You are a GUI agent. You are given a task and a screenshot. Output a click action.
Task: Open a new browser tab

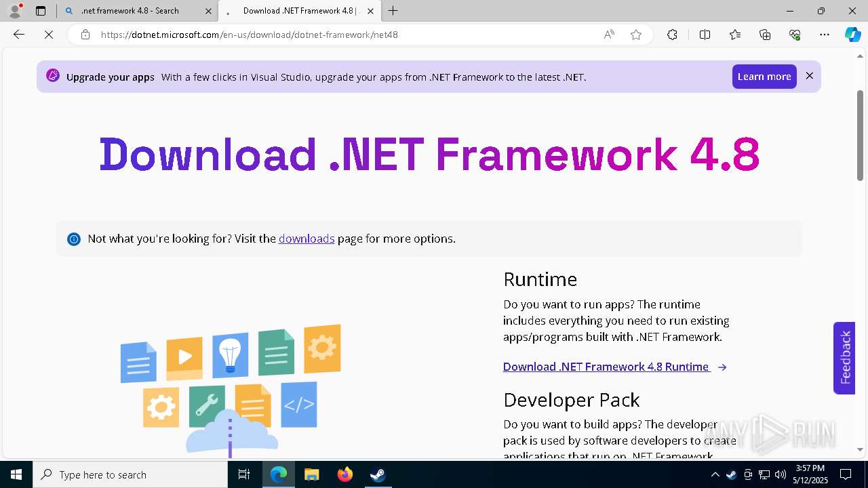tap(393, 11)
